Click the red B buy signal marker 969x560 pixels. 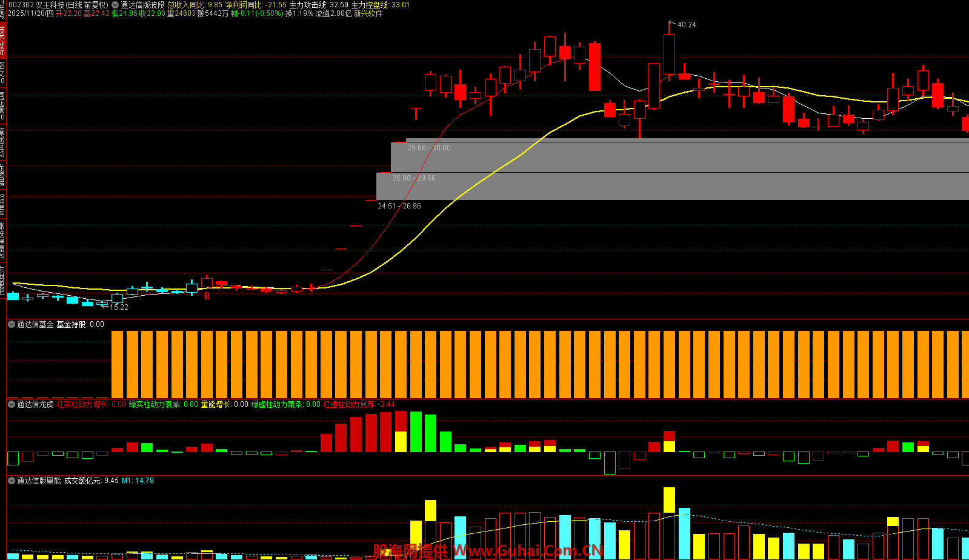point(207,296)
